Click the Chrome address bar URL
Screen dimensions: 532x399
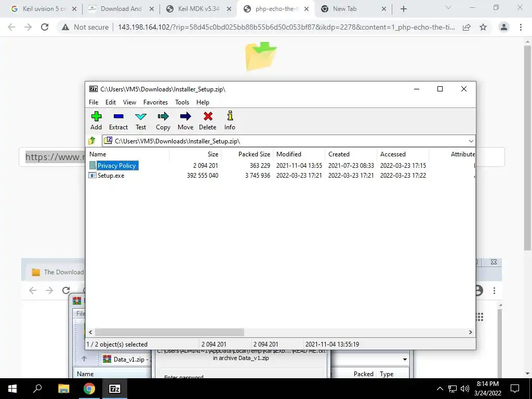click(286, 27)
